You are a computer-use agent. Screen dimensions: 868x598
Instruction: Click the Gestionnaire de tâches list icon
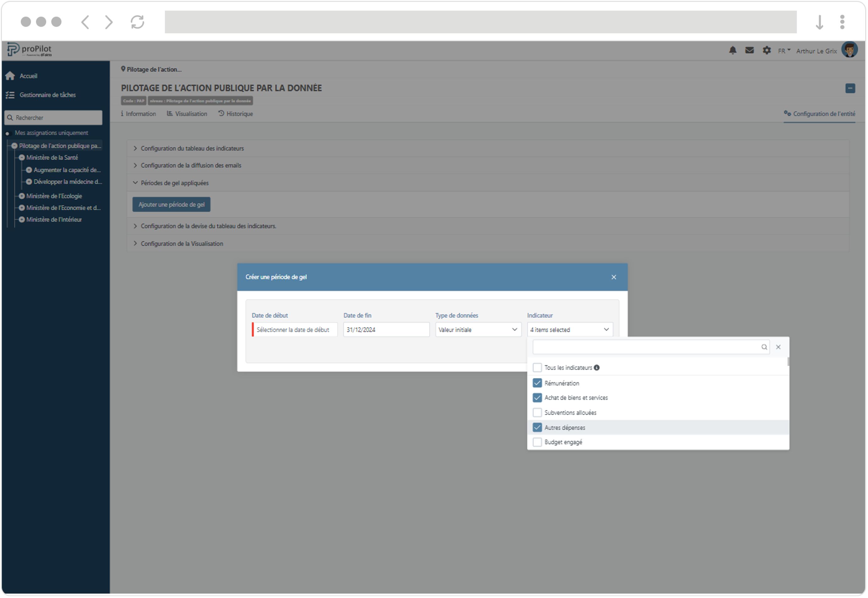pos(10,95)
